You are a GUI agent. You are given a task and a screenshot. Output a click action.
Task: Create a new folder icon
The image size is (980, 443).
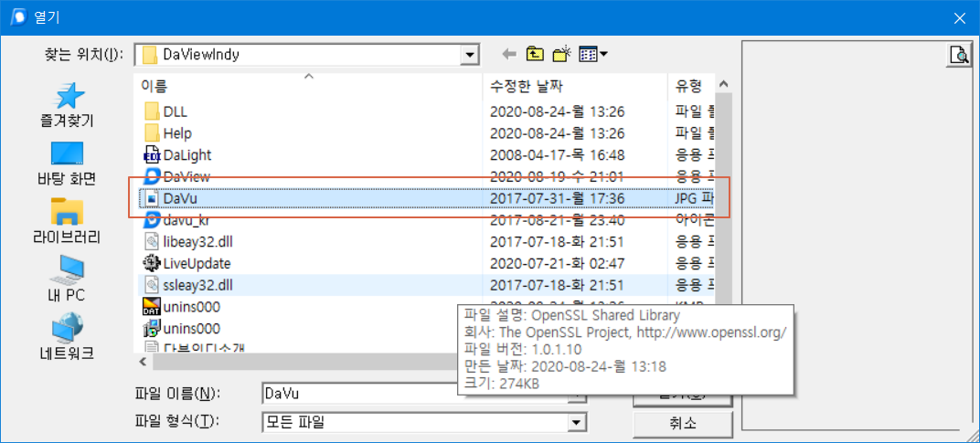coord(562,55)
